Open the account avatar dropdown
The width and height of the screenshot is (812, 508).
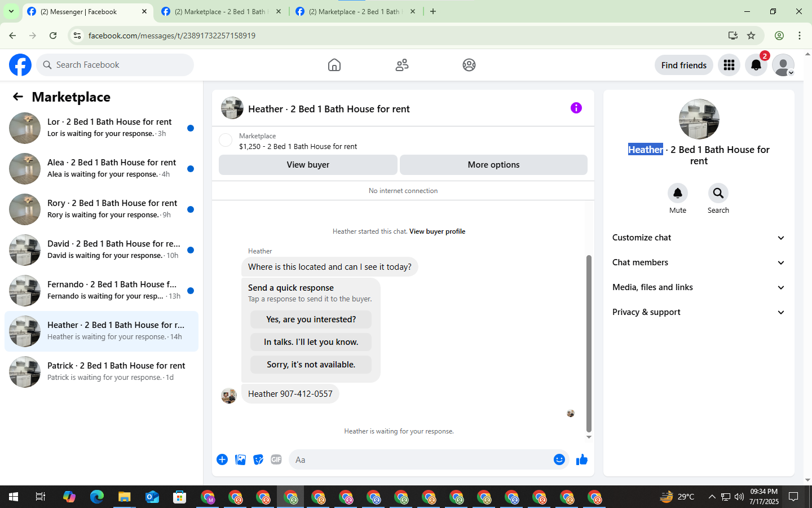(783, 65)
